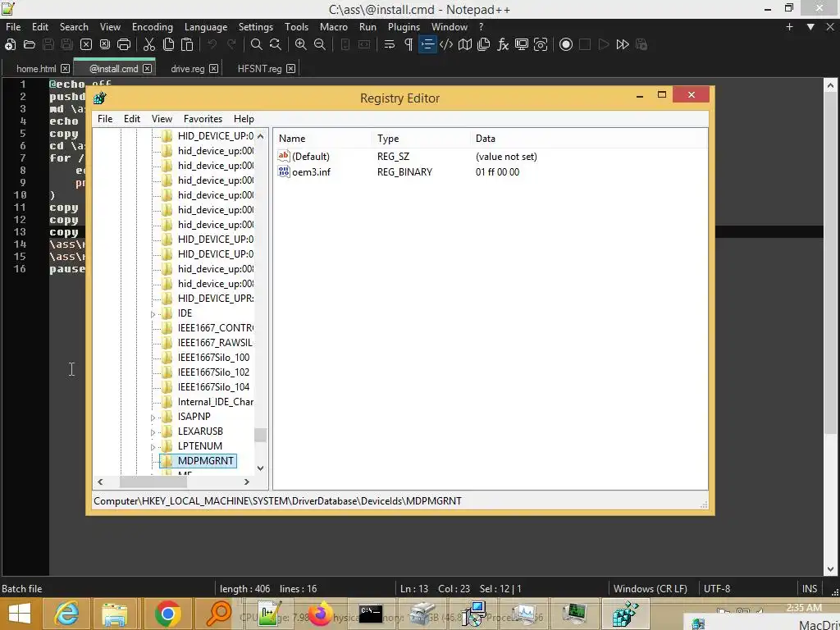Select the MDPMGRNT registry key
Screen dimensions: 840x630
(x=205, y=461)
